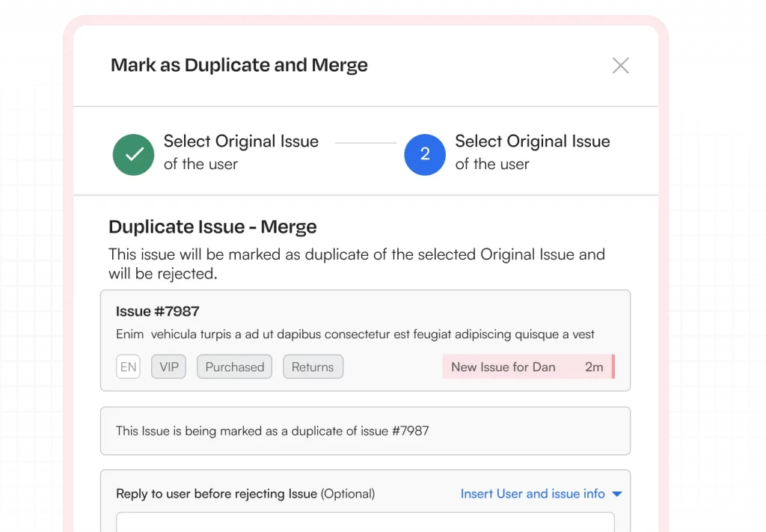Click the Reply to user before rejecting Issue label

click(245, 493)
